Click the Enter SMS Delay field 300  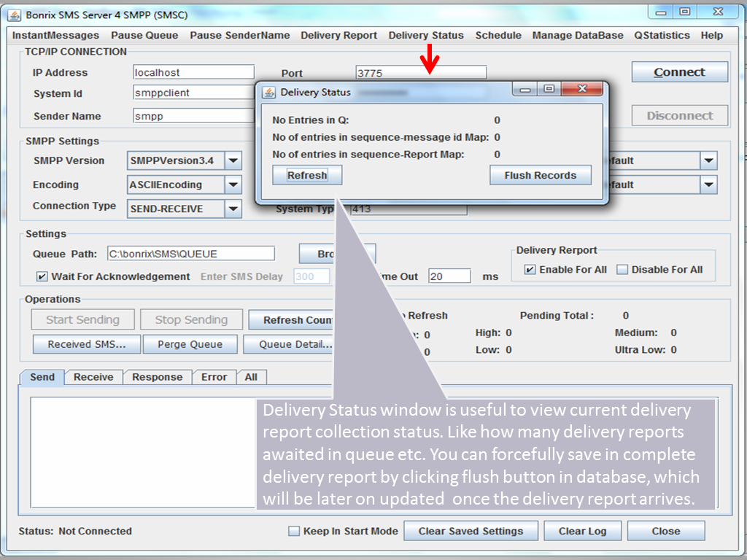tap(311, 276)
